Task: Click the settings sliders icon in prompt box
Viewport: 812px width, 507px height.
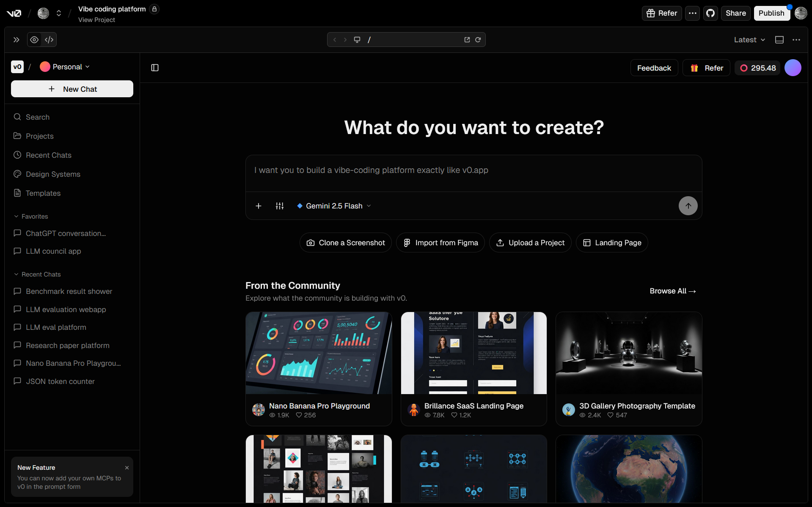Action: tap(280, 206)
